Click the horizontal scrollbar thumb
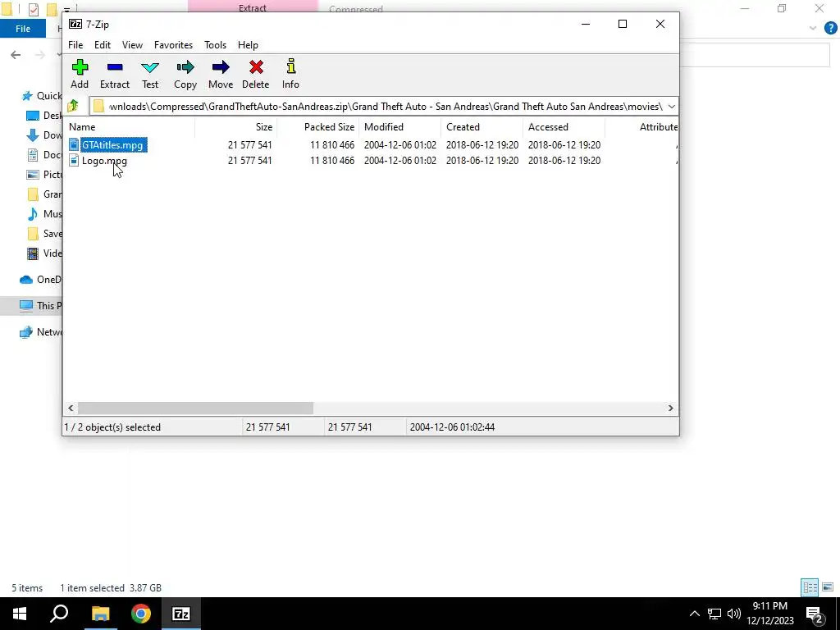 pos(195,409)
